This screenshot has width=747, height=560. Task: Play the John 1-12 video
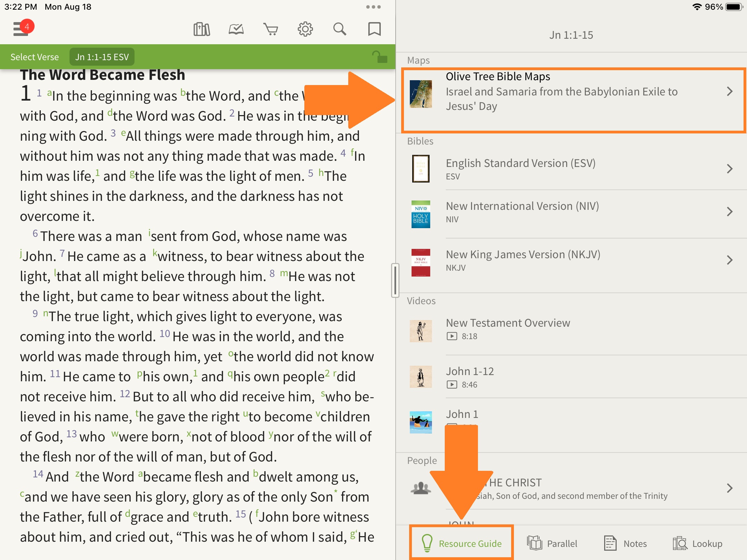click(x=571, y=377)
